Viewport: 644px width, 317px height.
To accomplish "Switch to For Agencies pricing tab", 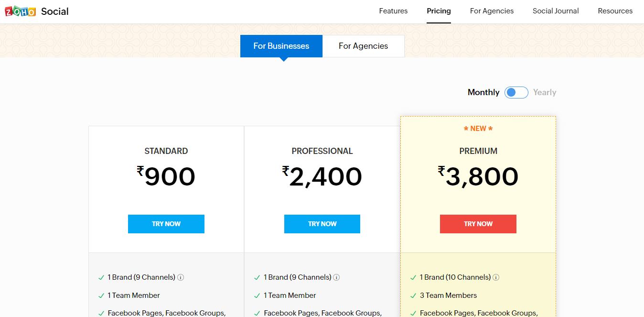I will (x=363, y=46).
